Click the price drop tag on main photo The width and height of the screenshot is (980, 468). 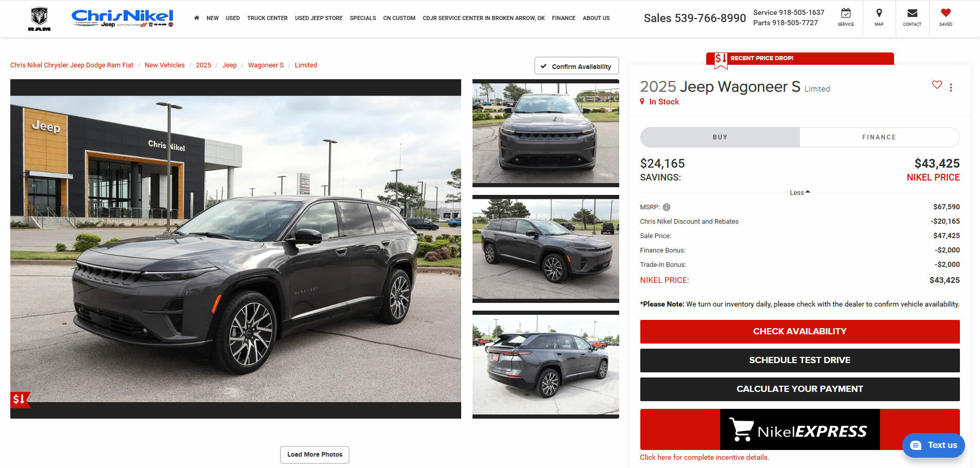[20, 399]
